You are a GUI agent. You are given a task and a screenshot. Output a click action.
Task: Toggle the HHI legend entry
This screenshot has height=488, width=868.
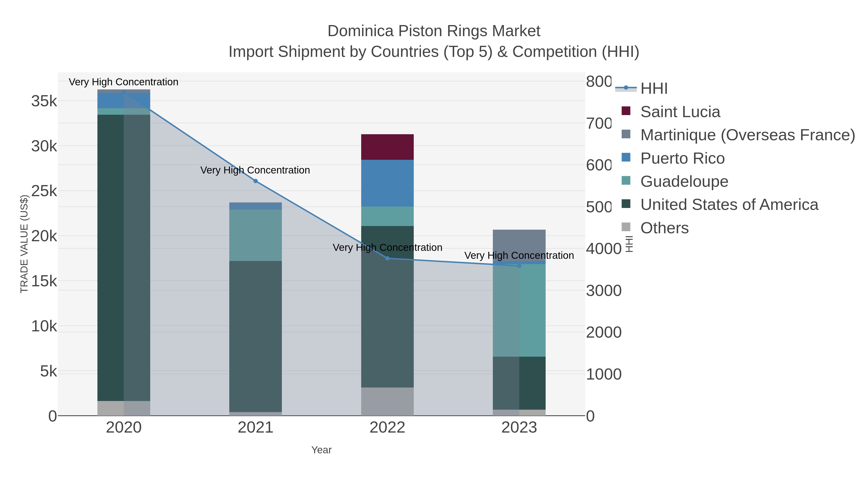(642, 89)
